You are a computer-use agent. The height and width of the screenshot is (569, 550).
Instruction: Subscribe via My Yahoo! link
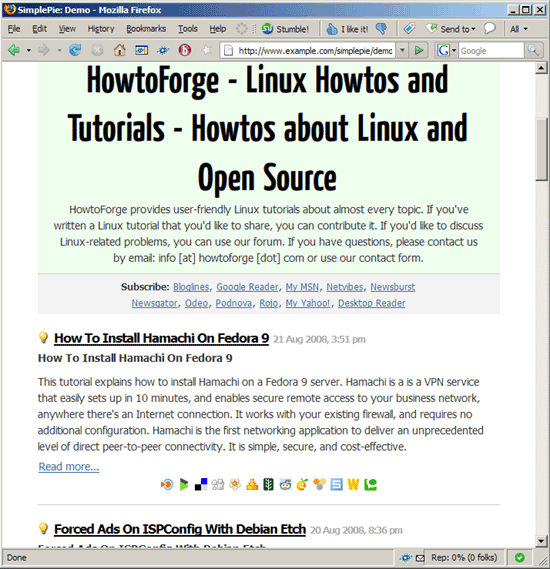308,303
